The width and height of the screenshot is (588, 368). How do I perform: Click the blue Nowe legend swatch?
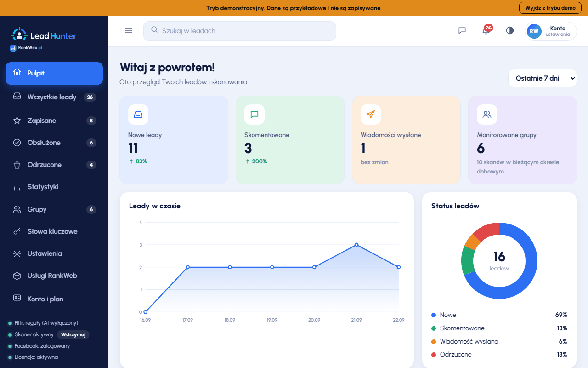pyautogui.click(x=434, y=315)
